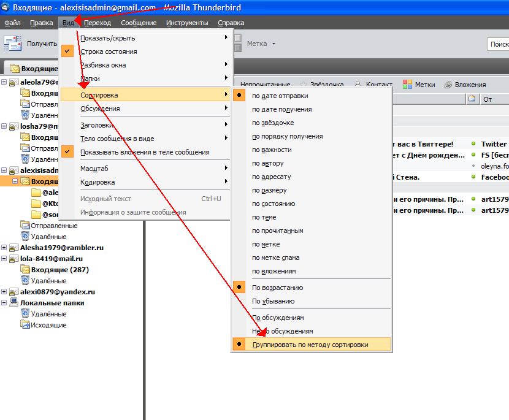Open the Переход menu
509x420 pixels.
(98, 23)
